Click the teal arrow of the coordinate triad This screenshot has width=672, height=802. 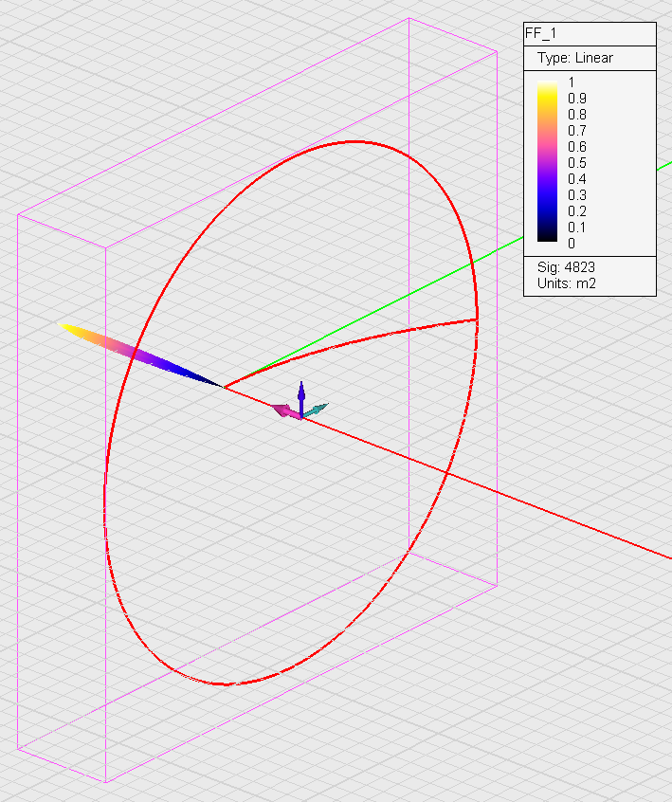tap(318, 409)
